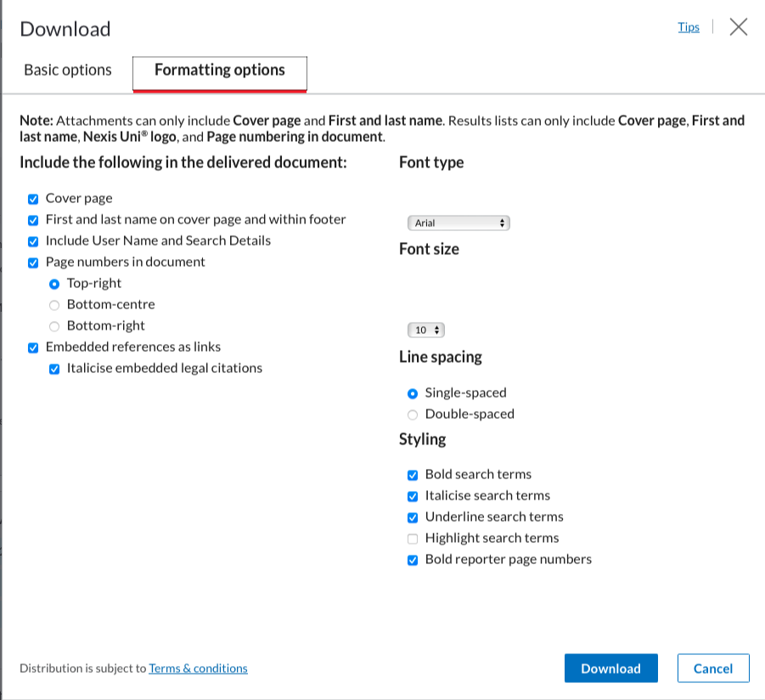
Task: Open the Tips link
Action: (689, 27)
